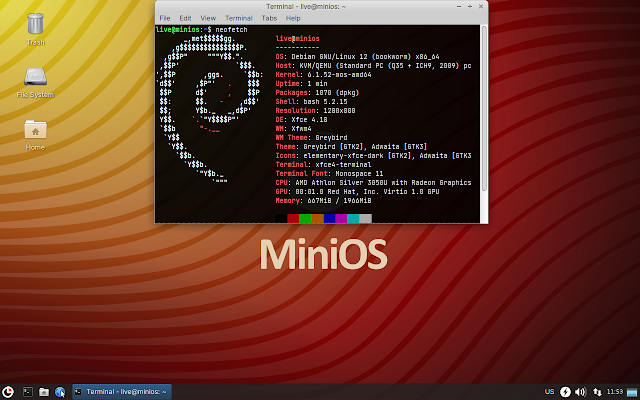640x400 pixels.
Task: Open the View menu in Terminal
Action: point(208,18)
